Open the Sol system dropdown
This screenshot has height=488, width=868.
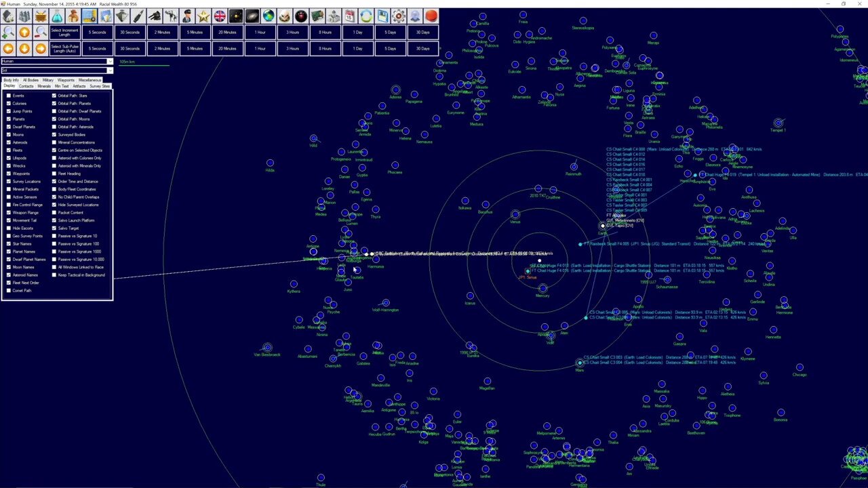tap(56, 70)
